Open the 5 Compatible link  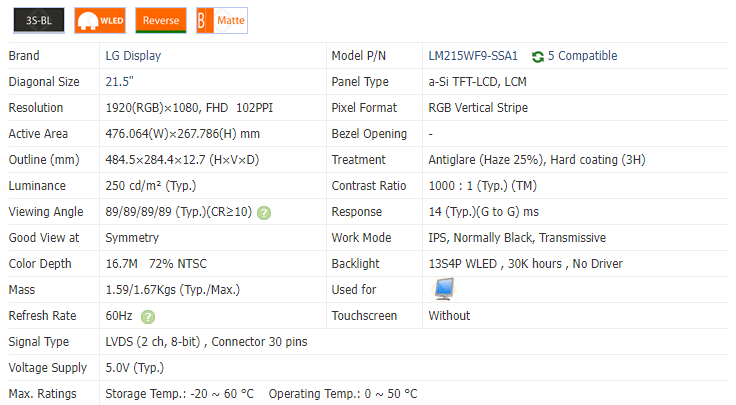583,56
